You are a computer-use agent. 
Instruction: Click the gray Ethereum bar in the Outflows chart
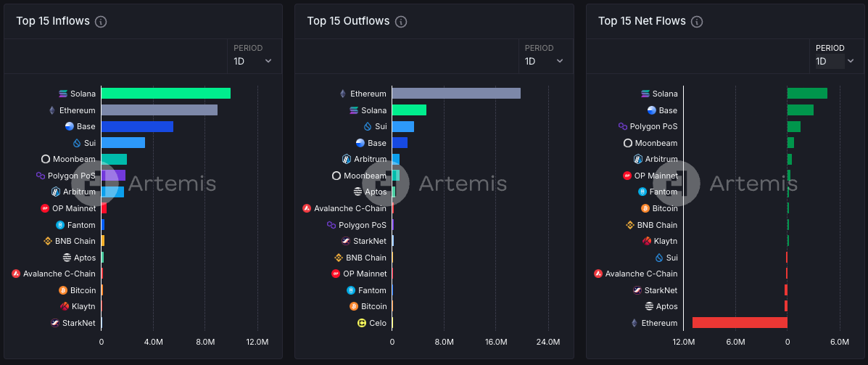coord(456,94)
